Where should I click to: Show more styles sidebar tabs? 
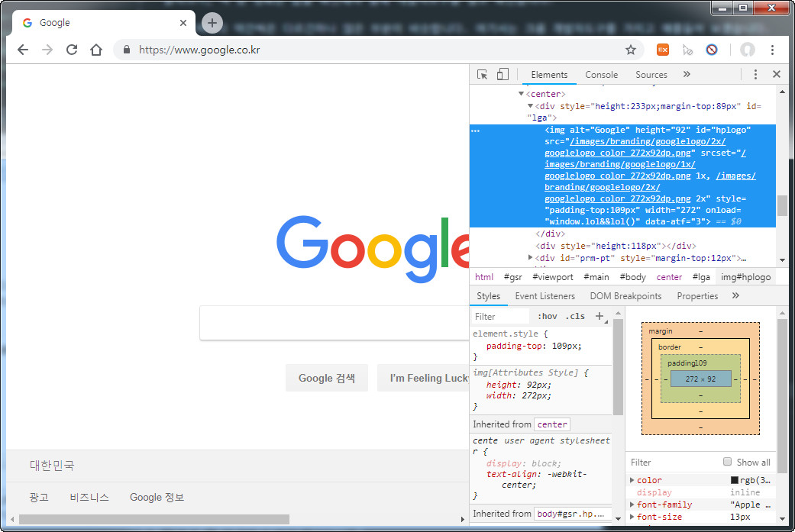(x=735, y=295)
